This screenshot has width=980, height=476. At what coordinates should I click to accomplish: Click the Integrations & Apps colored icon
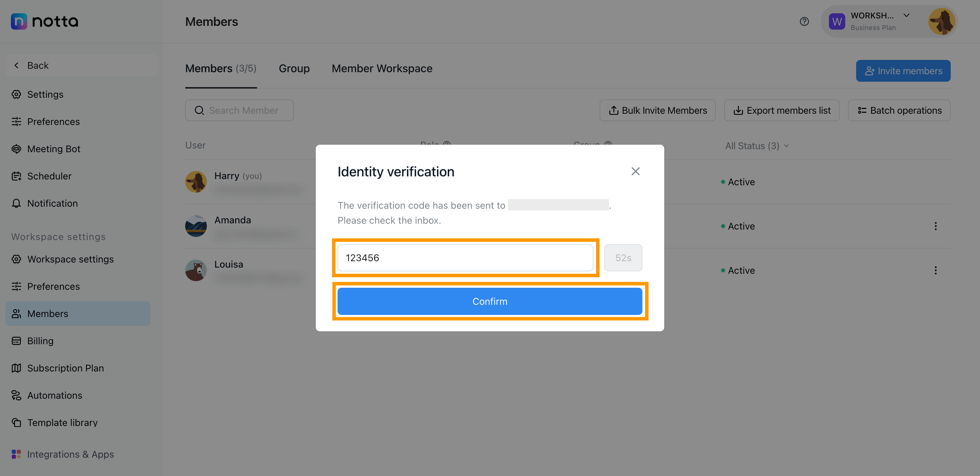[x=16, y=454]
